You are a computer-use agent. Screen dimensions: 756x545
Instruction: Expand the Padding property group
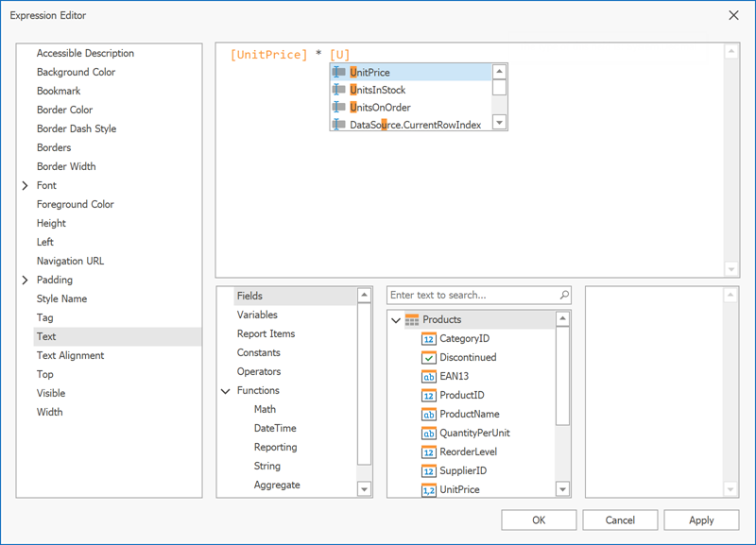pyautogui.click(x=26, y=281)
